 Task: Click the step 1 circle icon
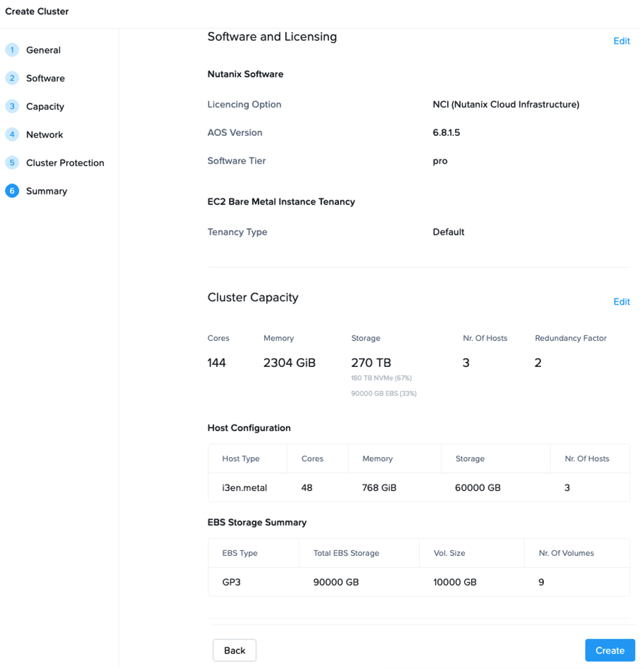click(12, 50)
